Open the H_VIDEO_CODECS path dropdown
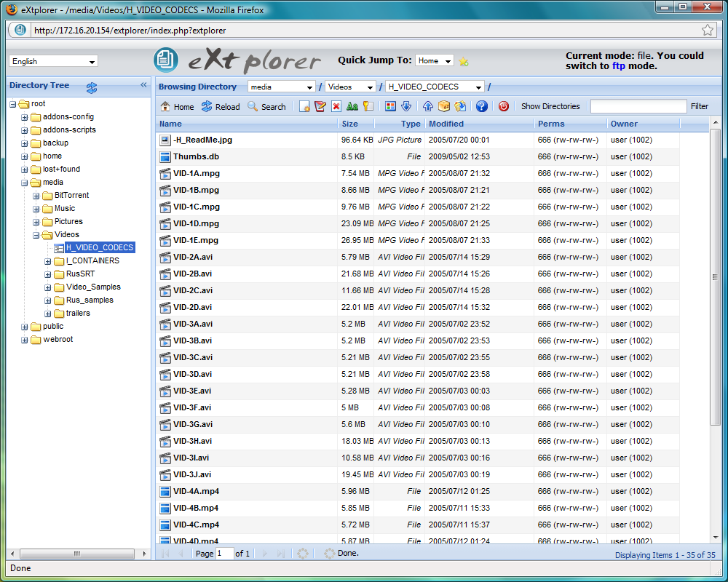This screenshot has height=582, width=728. (435, 87)
